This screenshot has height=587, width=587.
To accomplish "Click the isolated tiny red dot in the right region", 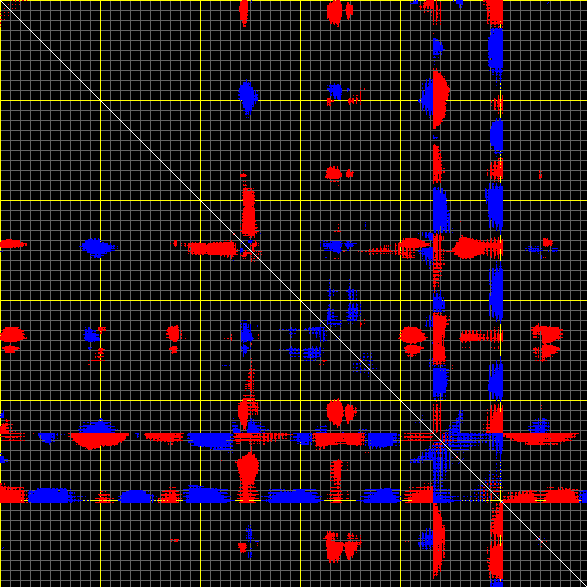I will (540, 174).
